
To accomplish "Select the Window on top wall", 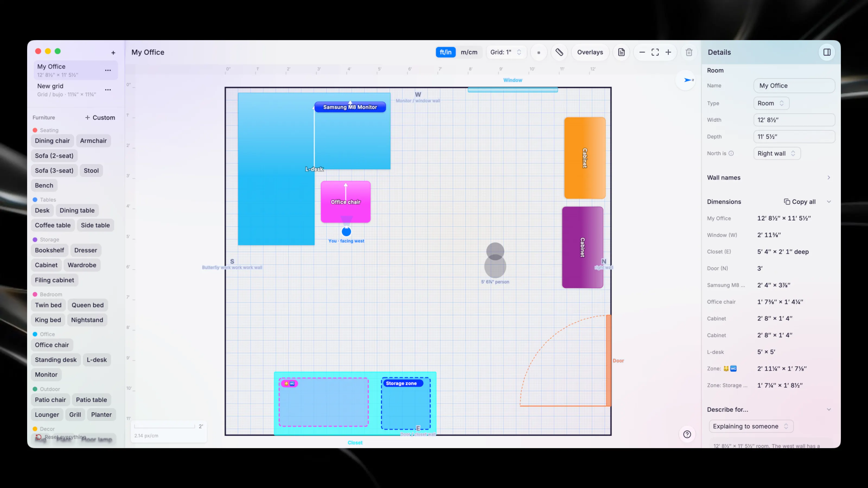I will (x=513, y=89).
